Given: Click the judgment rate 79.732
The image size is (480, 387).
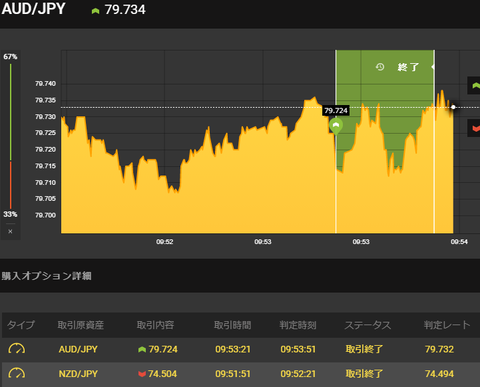Looking at the screenshot, I should (x=439, y=349).
